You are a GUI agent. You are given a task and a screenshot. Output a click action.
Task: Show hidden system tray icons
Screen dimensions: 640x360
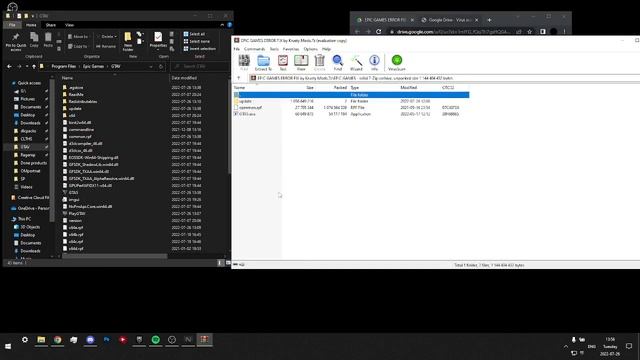point(566,347)
